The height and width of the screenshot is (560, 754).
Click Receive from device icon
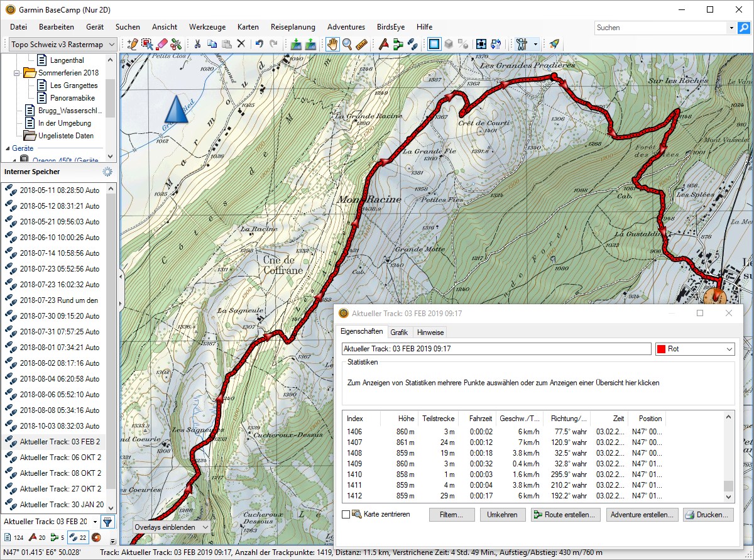[x=296, y=44]
